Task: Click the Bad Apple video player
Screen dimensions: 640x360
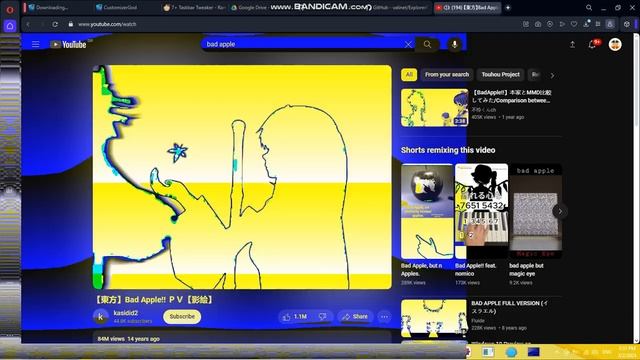Action: coord(242,177)
